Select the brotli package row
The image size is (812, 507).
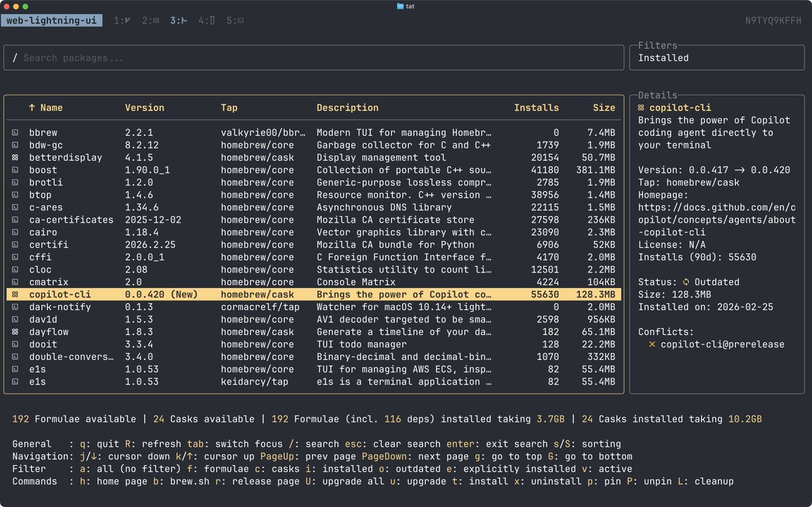pyautogui.click(x=314, y=183)
